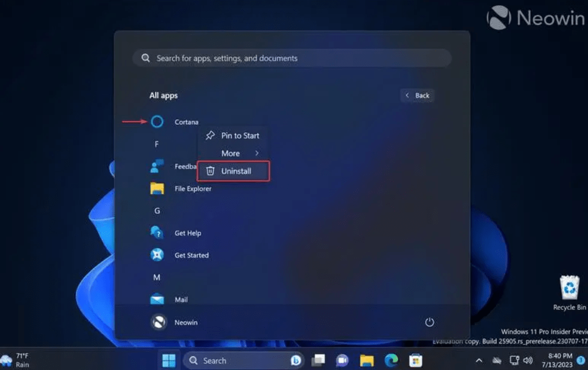Viewport: 588px width, 370px height.
Task: Open the M letter section picker
Action: pyautogui.click(x=156, y=277)
